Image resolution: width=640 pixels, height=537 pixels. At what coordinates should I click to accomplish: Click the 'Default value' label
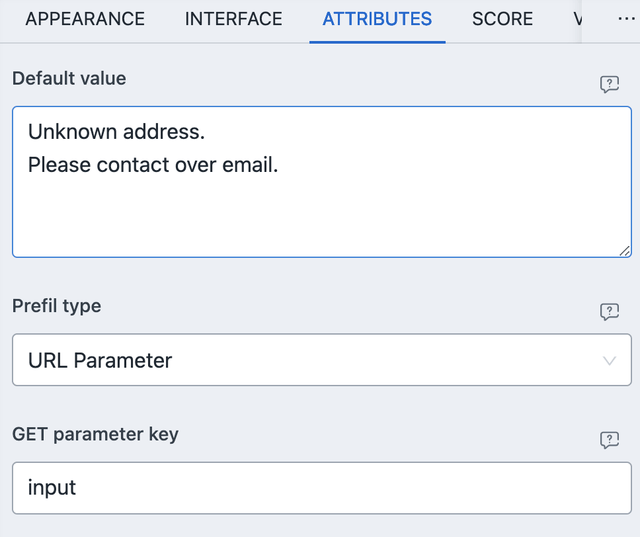69,78
